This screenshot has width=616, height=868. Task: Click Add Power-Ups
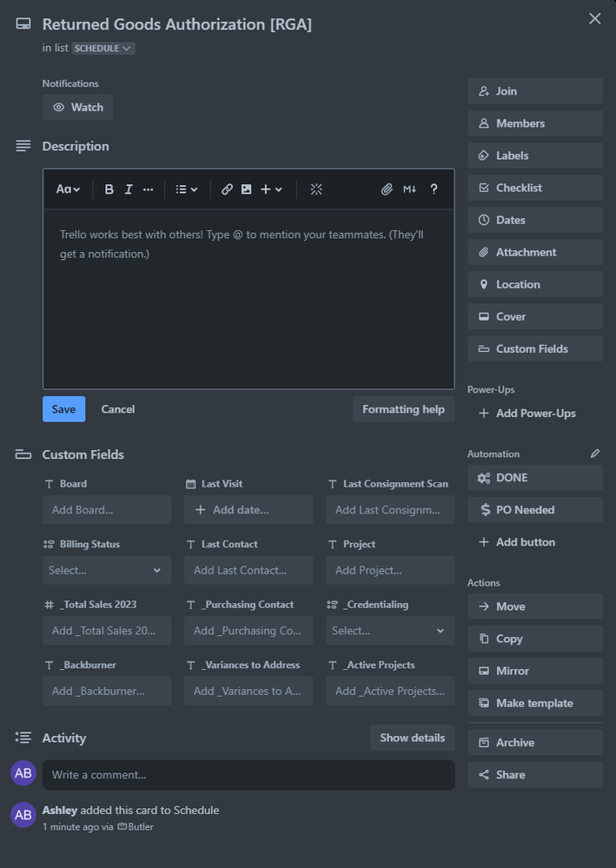click(x=535, y=413)
